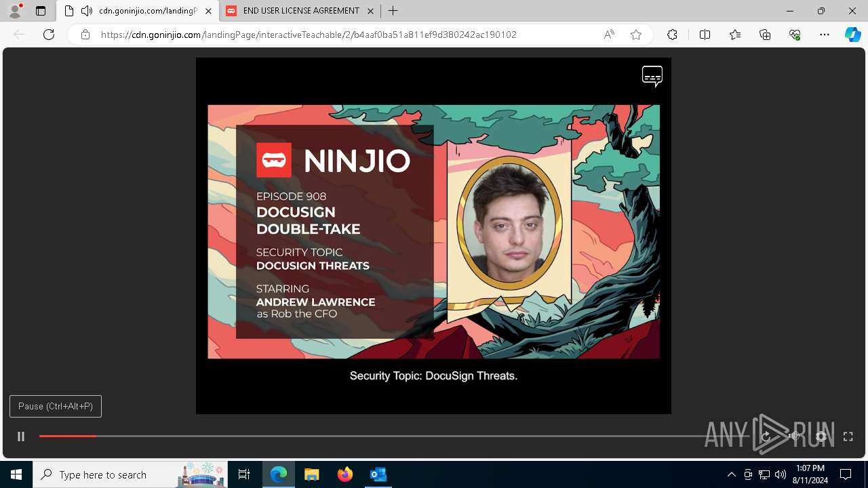Open Task View on taskbar
The height and width of the screenshot is (488, 868).
tap(244, 474)
